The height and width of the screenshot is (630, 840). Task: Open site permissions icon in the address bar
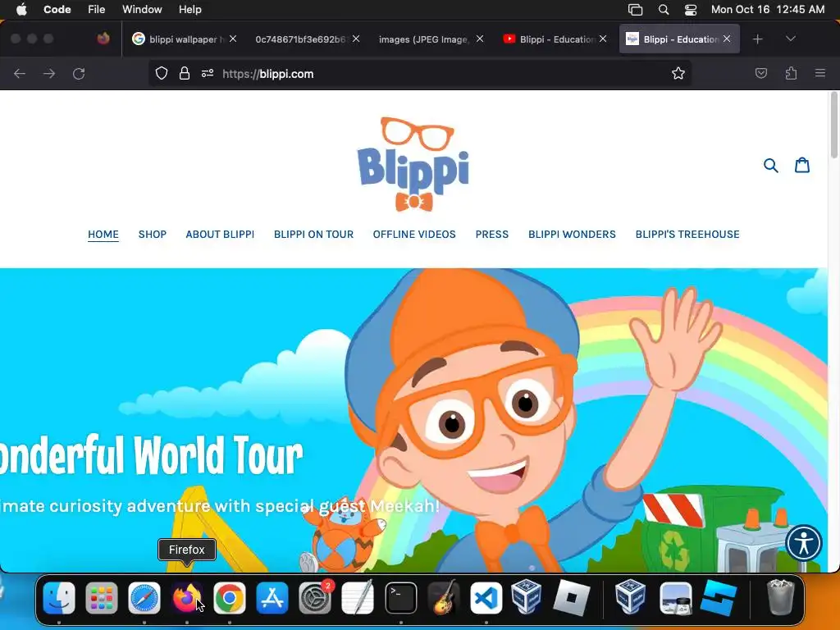208,74
